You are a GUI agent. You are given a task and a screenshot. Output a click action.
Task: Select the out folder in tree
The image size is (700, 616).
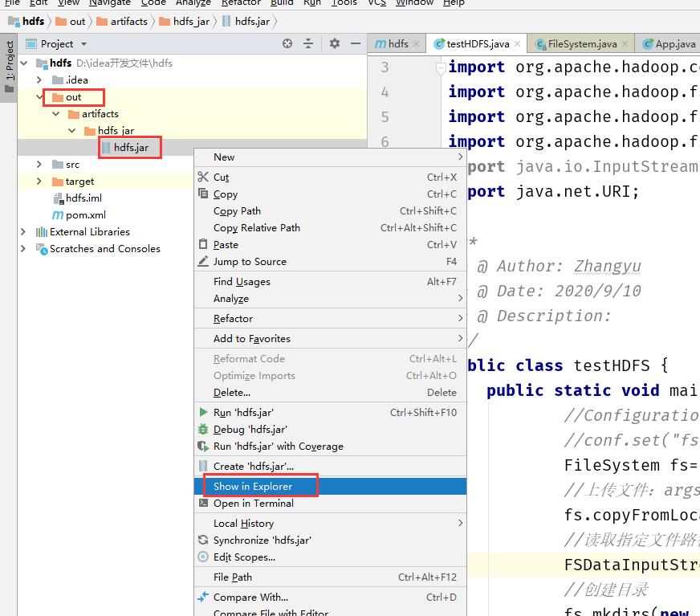tap(73, 97)
